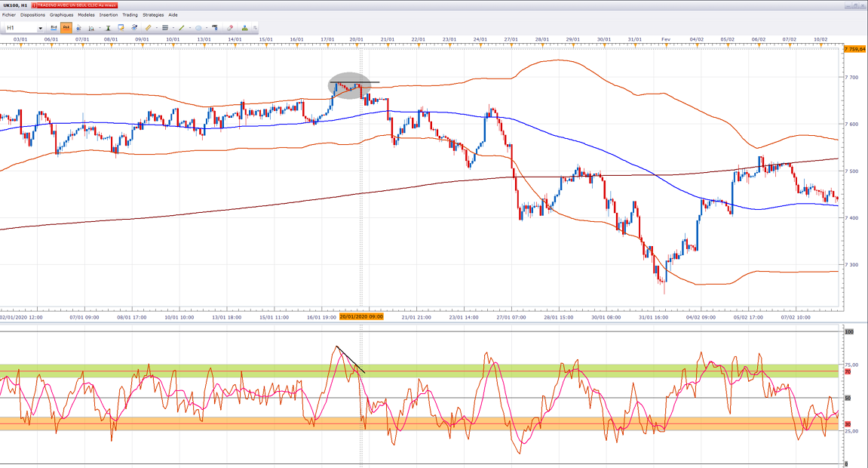Expand the ruler tool dropdown arrow

pos(157,28)
